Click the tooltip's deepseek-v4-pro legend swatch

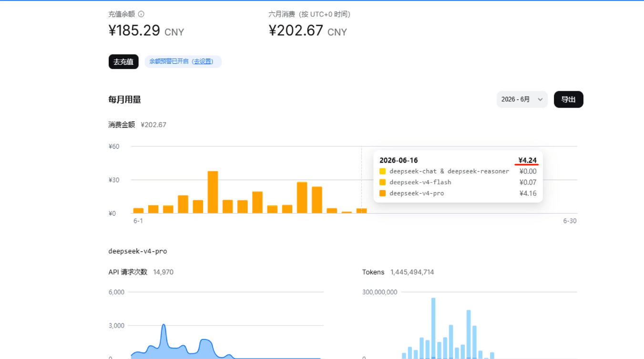[x=383, y=193]
